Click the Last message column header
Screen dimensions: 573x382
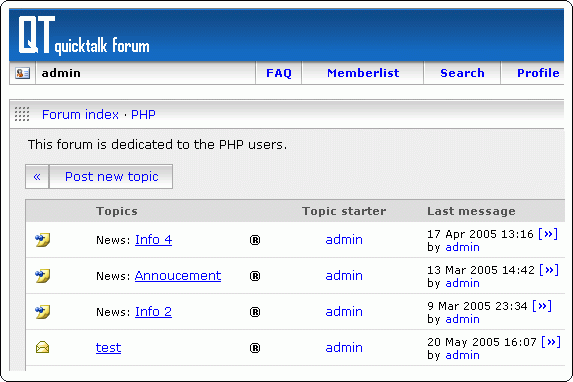coord(471,211)
